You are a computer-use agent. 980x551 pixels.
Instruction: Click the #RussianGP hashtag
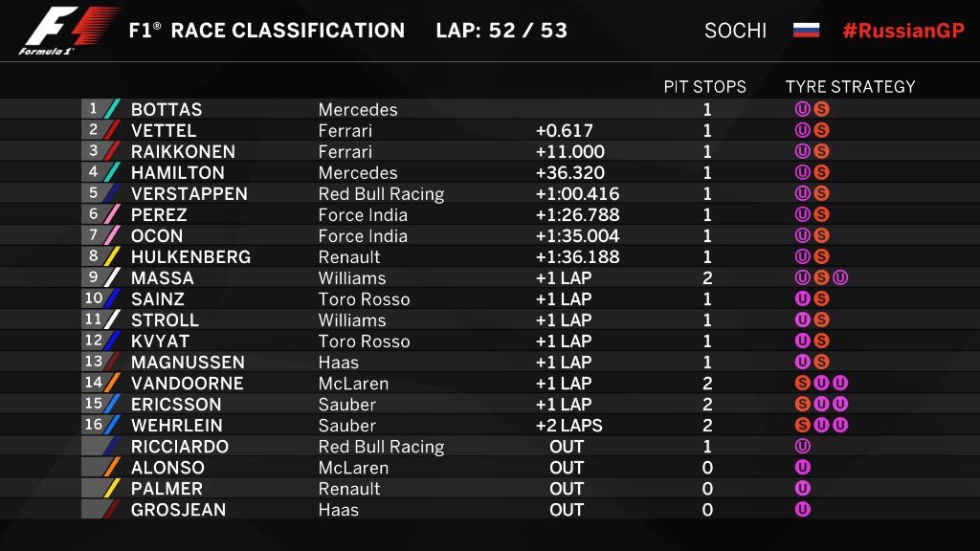(903, 31)
